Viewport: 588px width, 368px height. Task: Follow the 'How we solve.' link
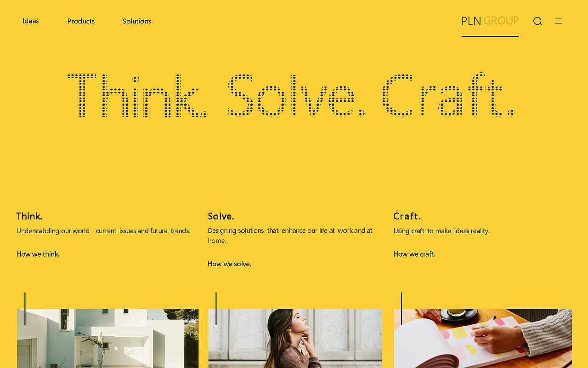(x=229, y=264)
